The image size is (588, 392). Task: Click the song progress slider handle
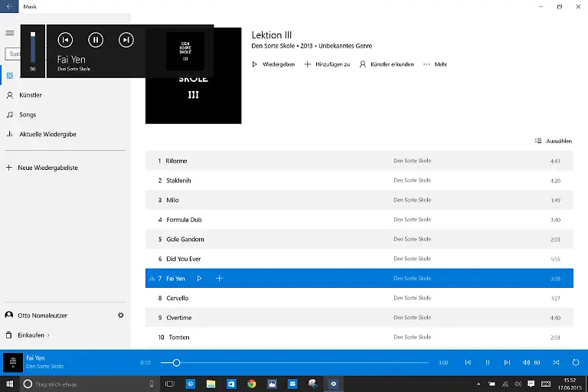[x=176, y=363]
